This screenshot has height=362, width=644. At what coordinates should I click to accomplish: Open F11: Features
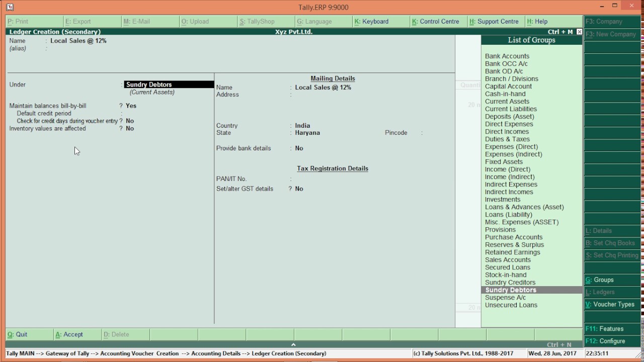612,329
